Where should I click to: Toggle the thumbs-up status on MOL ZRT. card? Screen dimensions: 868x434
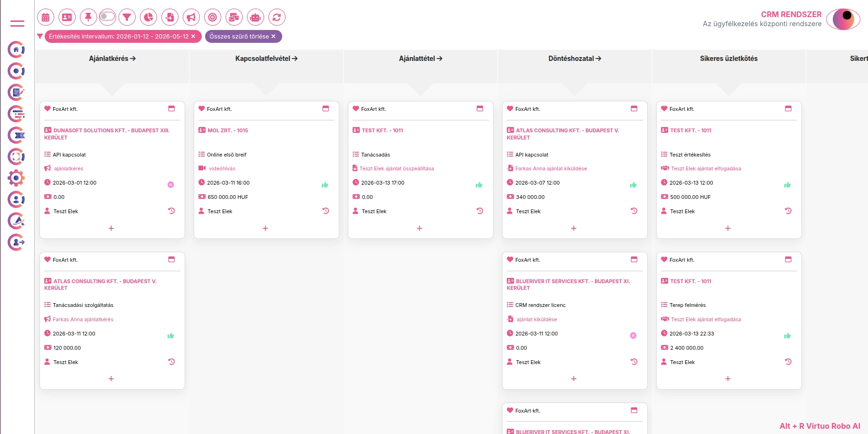point(325,185)
